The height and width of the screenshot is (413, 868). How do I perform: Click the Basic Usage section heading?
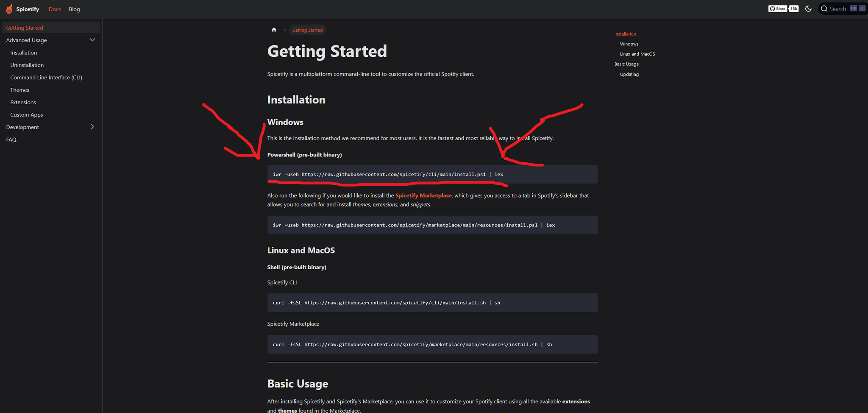[x=298, y=384]
